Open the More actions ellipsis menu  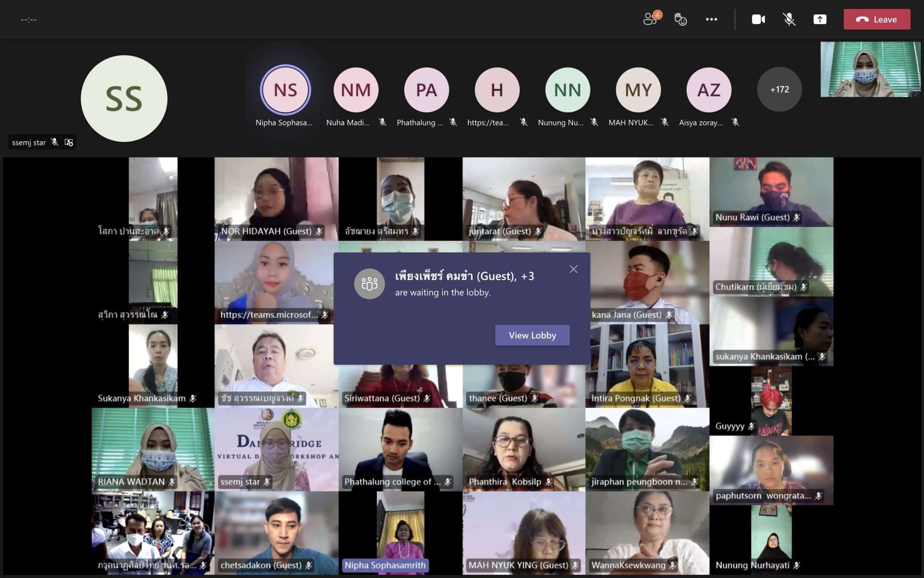711,19
